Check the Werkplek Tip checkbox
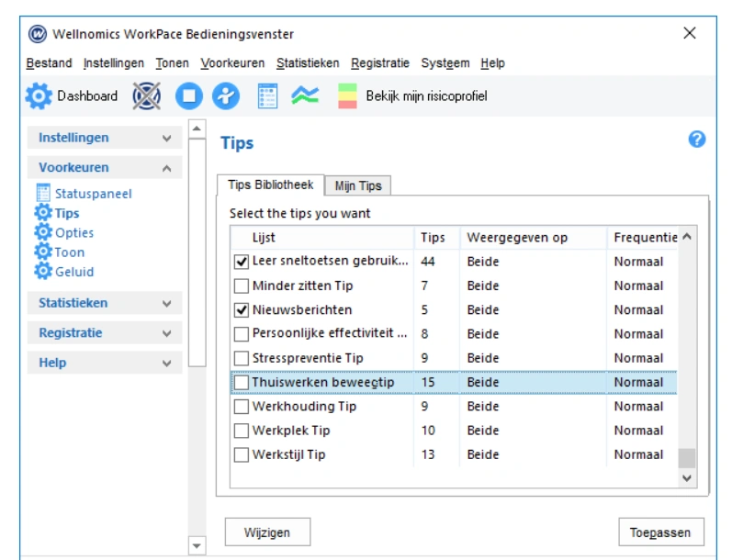The height and width of the screenshot is (560, 732). (x=242, y=431)
